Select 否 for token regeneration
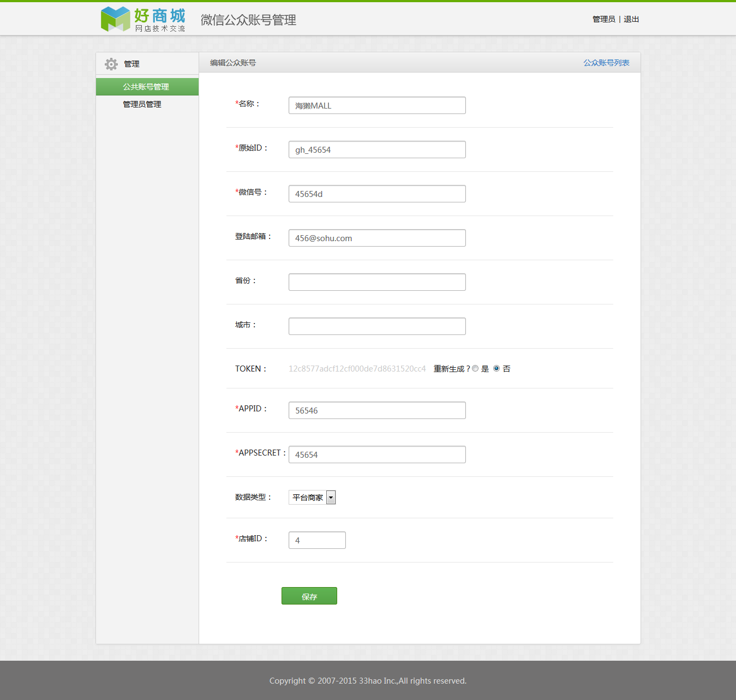The image size is (736, 700). [x=496, y=369]
